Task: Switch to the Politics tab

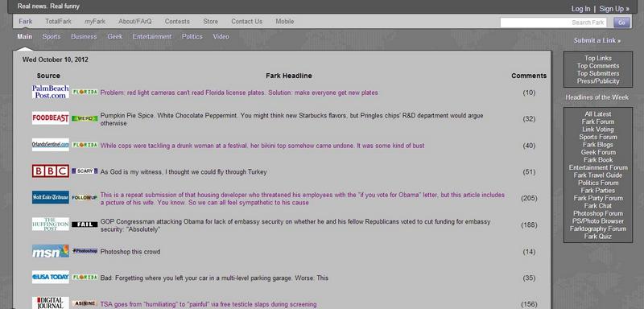Action: coord(192,36)
